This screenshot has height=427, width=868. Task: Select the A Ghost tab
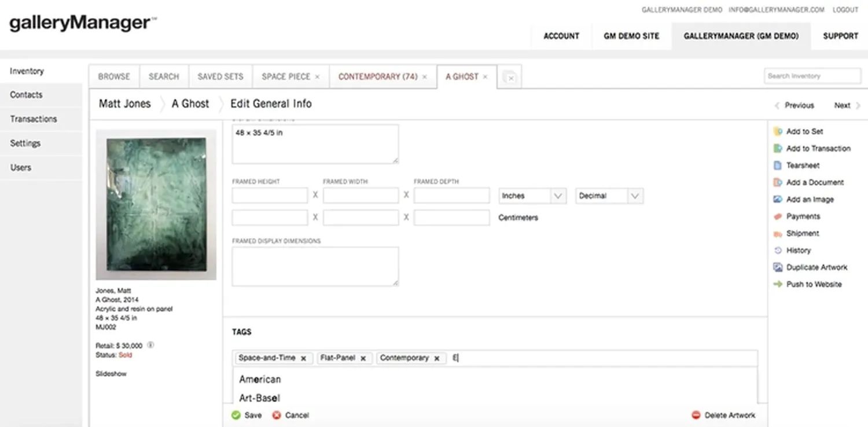(x=462, y=76)
